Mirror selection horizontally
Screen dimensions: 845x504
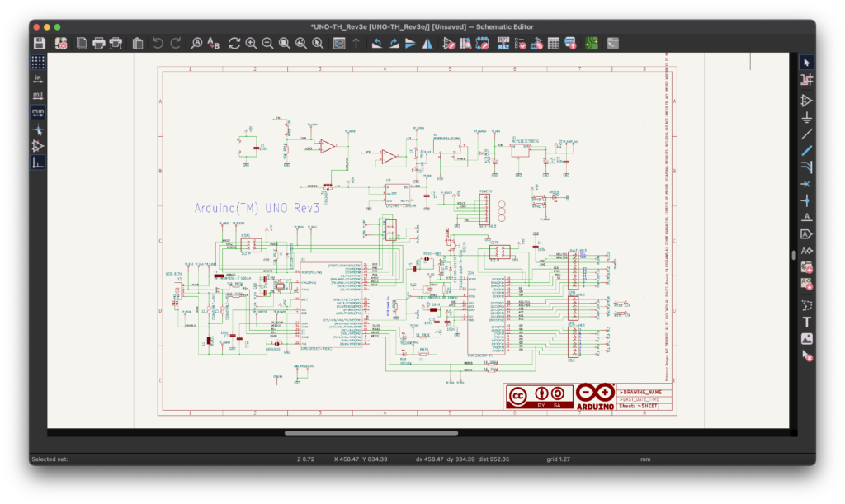tap(427, 44)
